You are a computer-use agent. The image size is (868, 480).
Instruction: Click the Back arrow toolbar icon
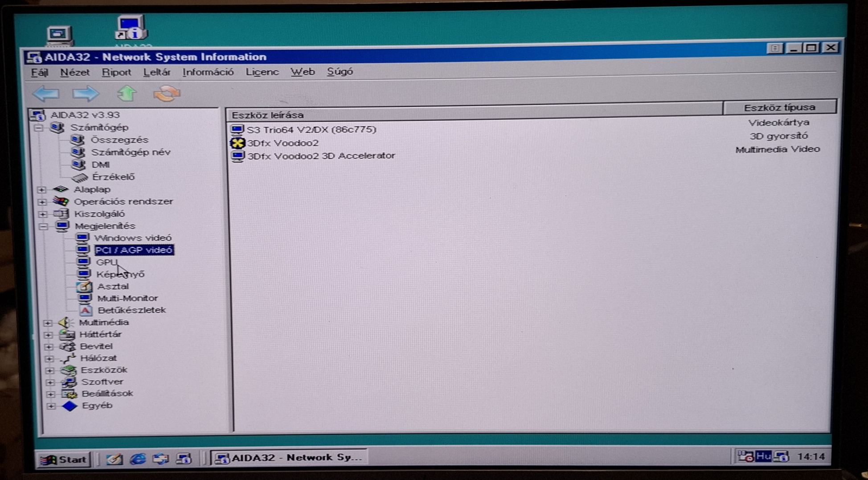tap(46, 94)
